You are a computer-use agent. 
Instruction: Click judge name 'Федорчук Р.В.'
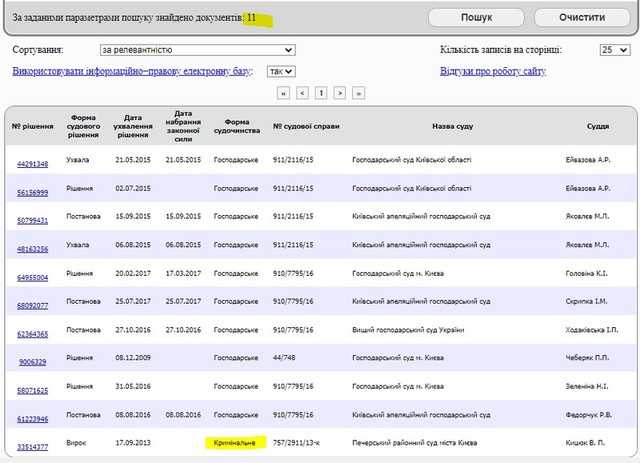click(589, 415)
